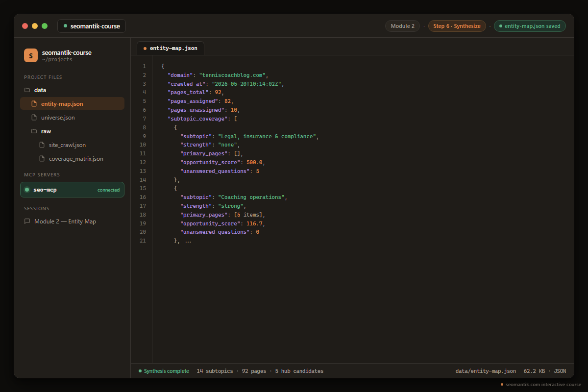Click the opportunity_score value 500.0
This screenshot has width=588, height=392.
[x=255, y=162]
